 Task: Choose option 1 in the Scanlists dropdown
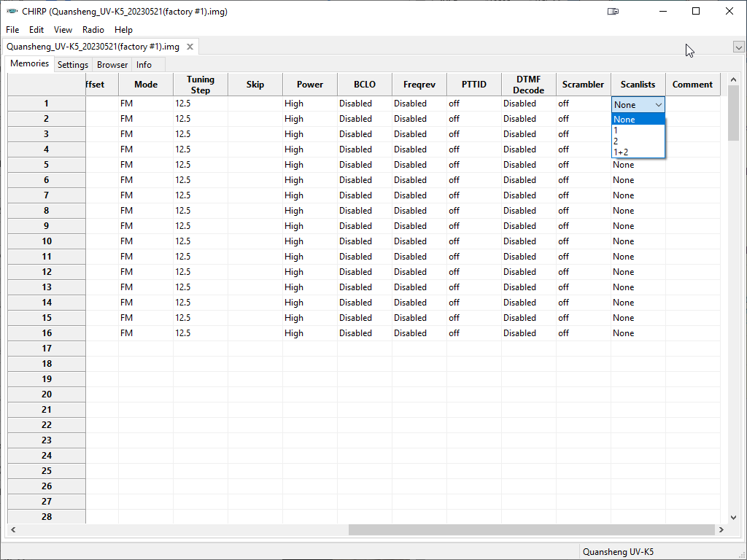click(x=638, y=131)
